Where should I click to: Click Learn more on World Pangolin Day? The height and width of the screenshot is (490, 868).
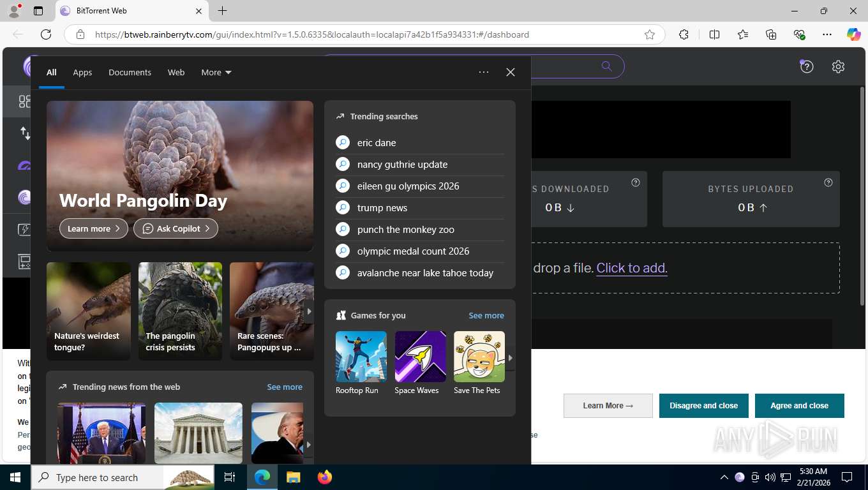(x=94, y=228)
